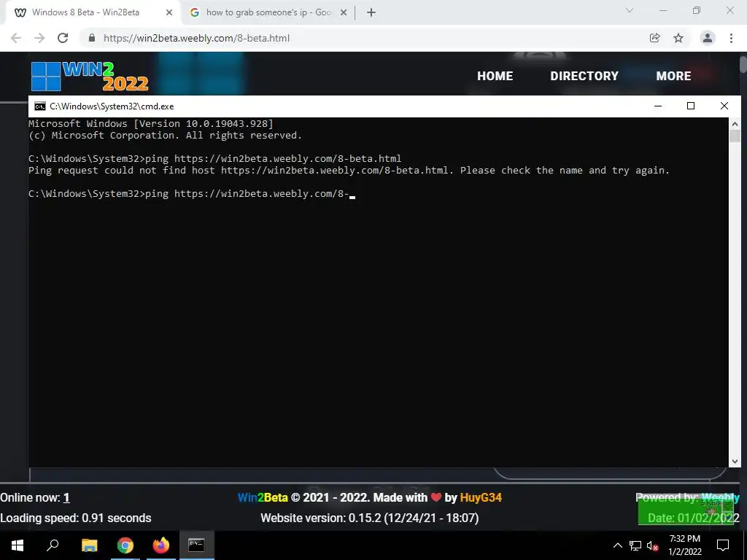Open Chrome's three-dot menu
This screenshot has height=560, width=747.
point(731,38)
